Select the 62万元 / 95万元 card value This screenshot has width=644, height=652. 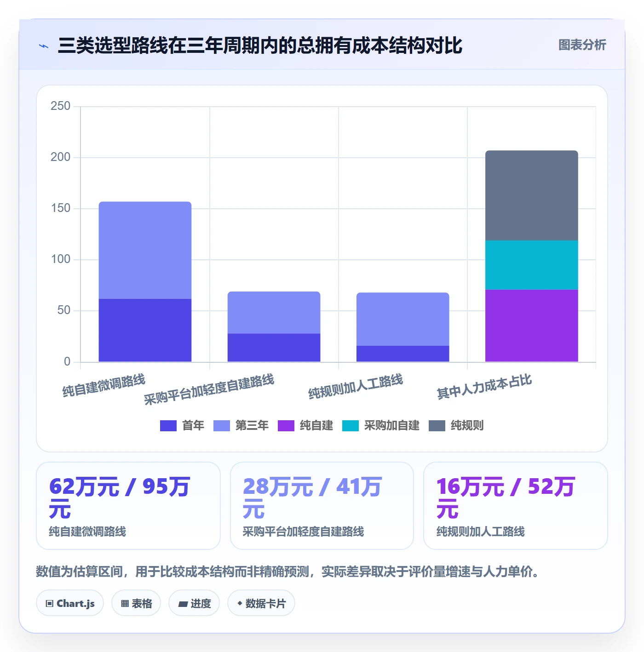pyautogui.click(x=120, y=498)
